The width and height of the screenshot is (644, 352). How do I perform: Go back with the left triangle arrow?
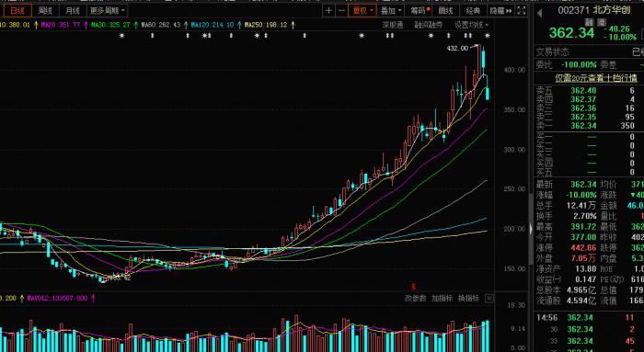coord(539,14)
